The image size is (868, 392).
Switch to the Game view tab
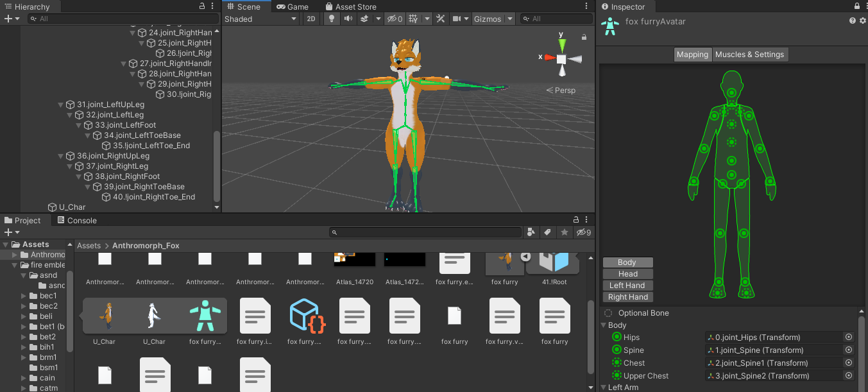(292, 6)
